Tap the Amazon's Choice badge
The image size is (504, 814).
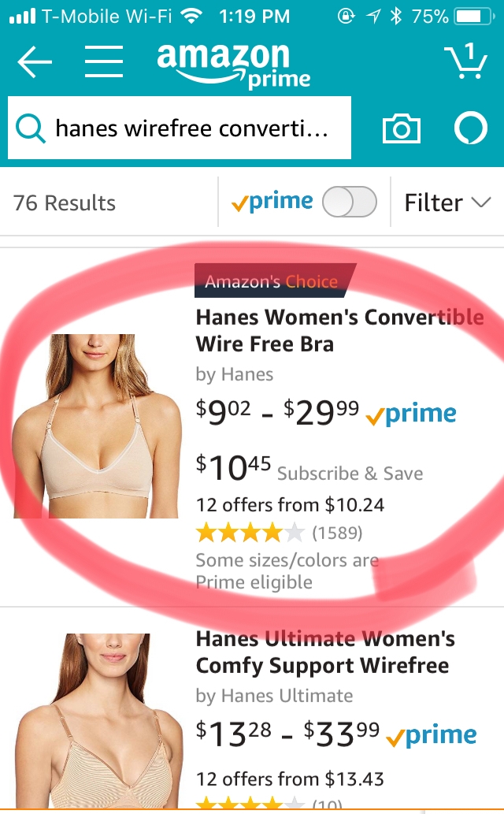[275, 281]
